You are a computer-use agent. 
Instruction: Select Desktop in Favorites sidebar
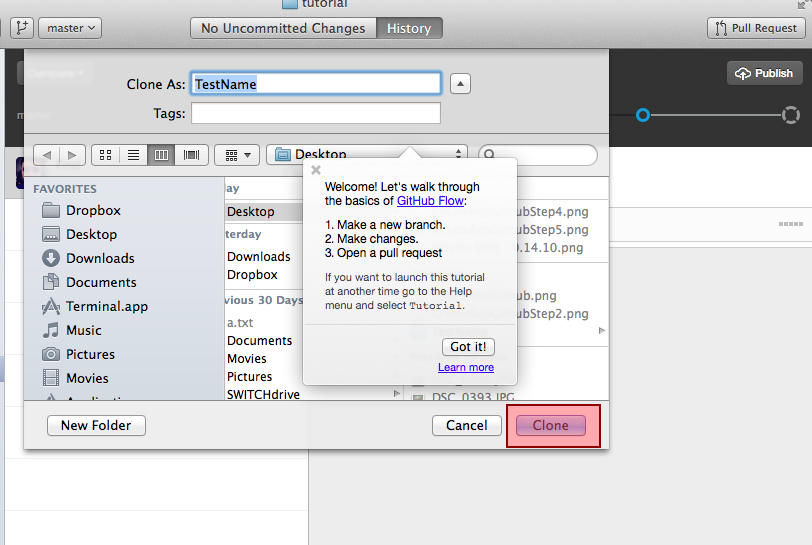click(x=80, y=234)
